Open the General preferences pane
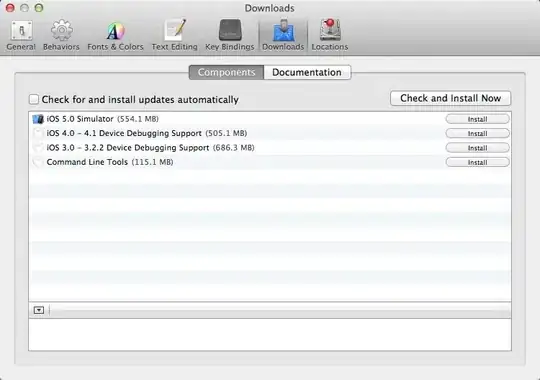The height and width of the screenshot is (380, 540). point(21,35)
